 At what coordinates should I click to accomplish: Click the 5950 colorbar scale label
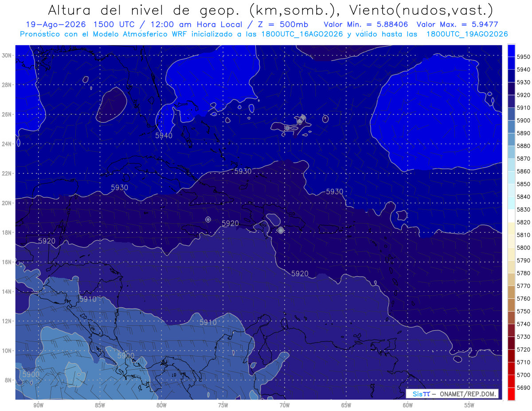tap(524, 57)
